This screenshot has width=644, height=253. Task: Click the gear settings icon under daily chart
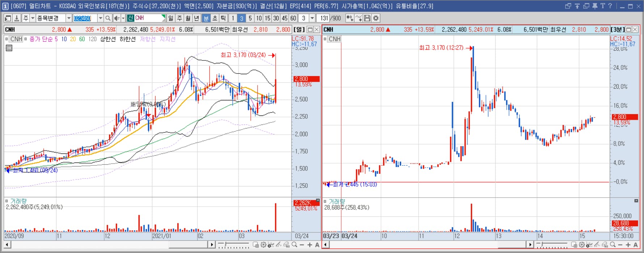coord(263,245)
